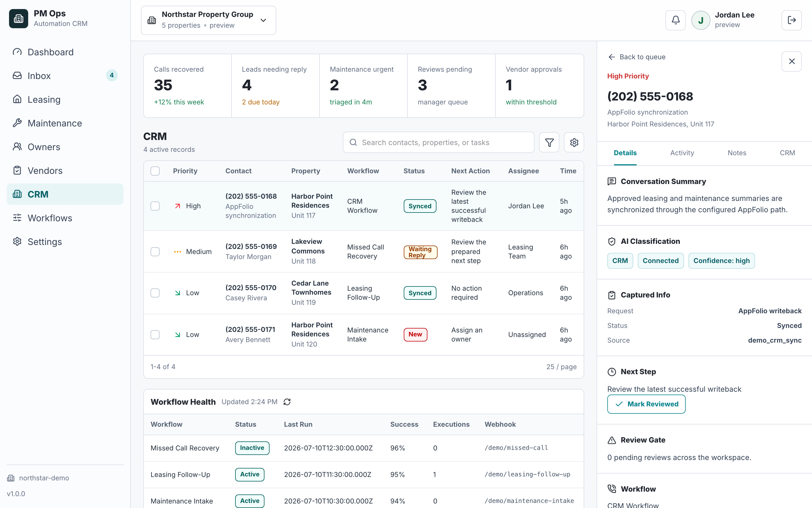Click the Vendor approvals stat card
The width and height of the screenshot is (812, 508).
click(x=539, y=86)
